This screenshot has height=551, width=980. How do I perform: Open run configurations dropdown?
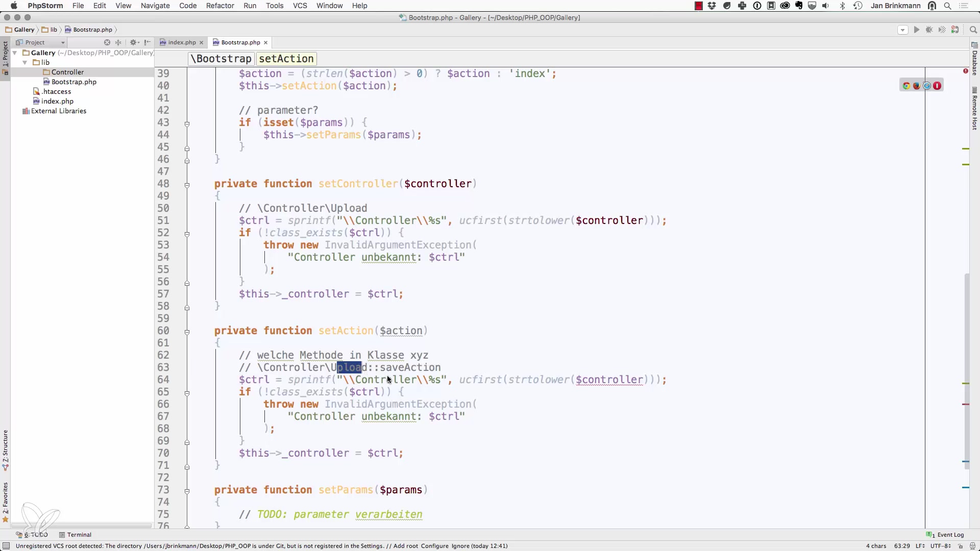(902, 30)
